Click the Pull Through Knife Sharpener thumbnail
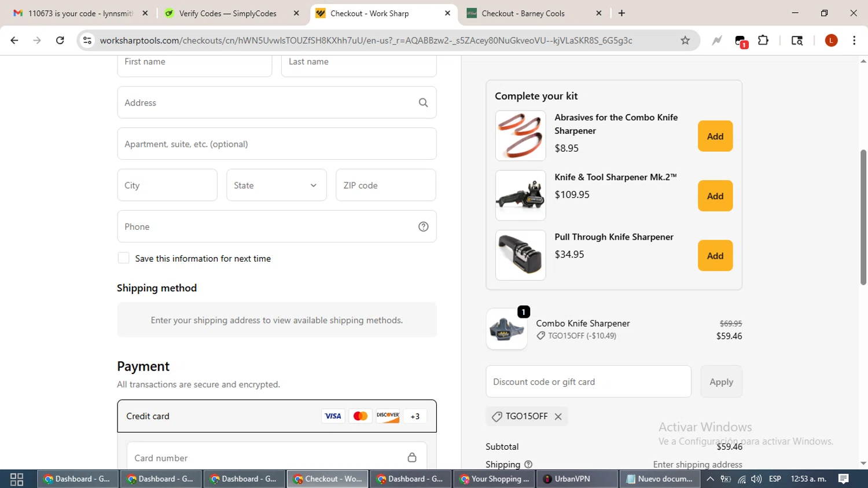The image size is (868, 488). click(521, 255)
